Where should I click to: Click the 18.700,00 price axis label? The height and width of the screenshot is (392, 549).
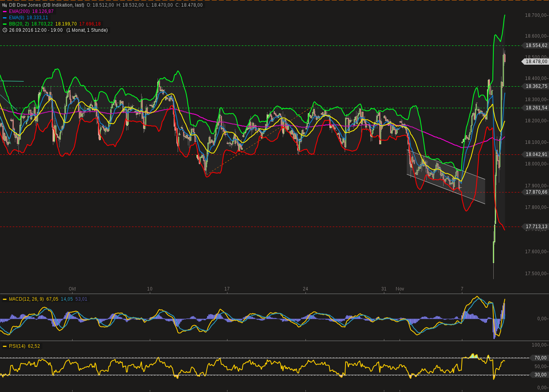click(x=536, y=15)
